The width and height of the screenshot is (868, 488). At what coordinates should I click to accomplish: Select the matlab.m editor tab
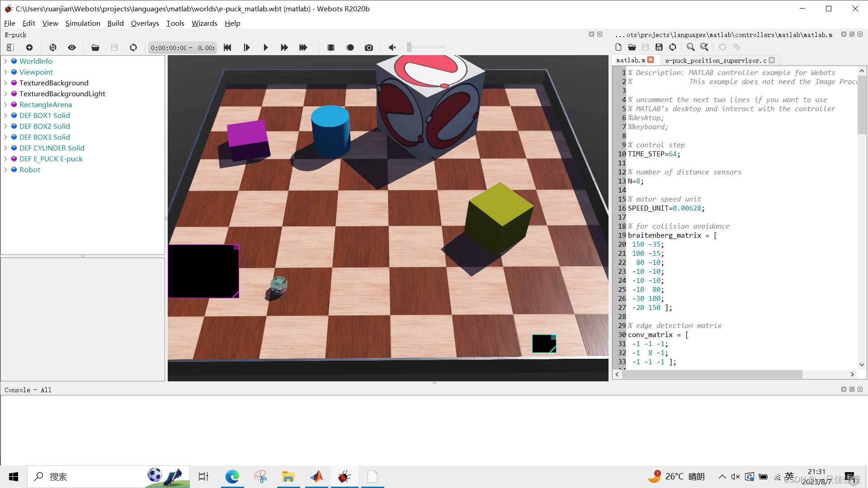631,60
